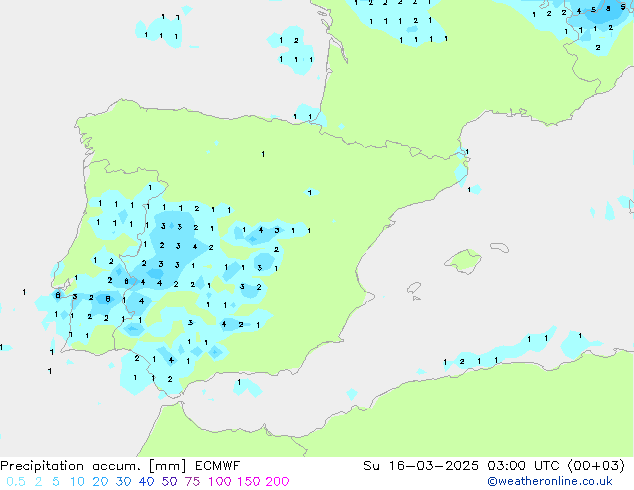Click the 0.5 mm legend value

(x=14, y=481)
